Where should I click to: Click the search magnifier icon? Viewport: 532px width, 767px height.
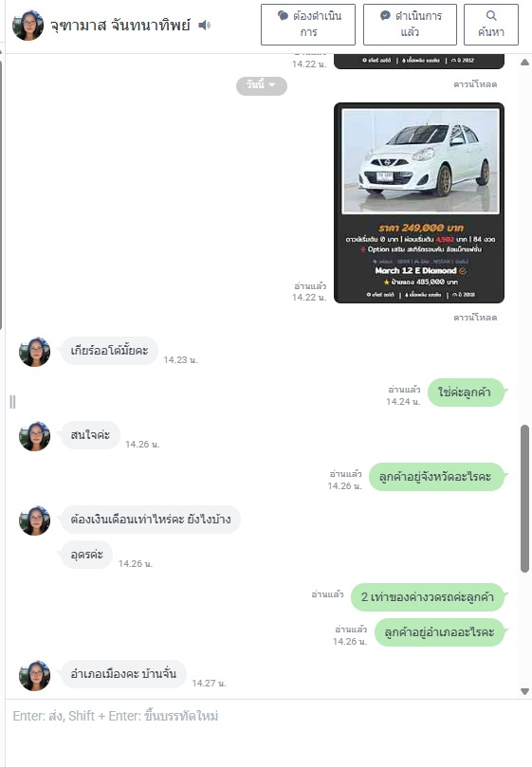(491, 16)
